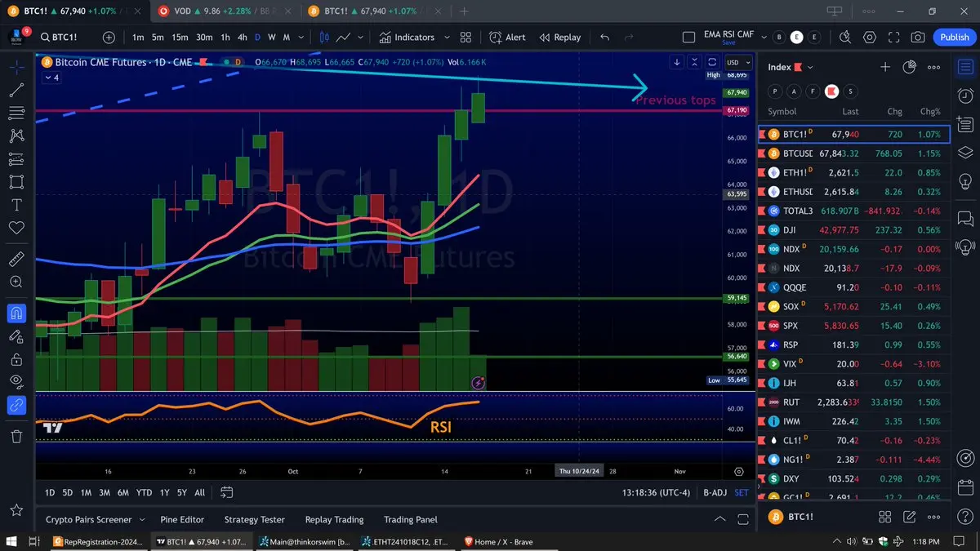Expand the Index watchlist dropdown

[810, 67]
